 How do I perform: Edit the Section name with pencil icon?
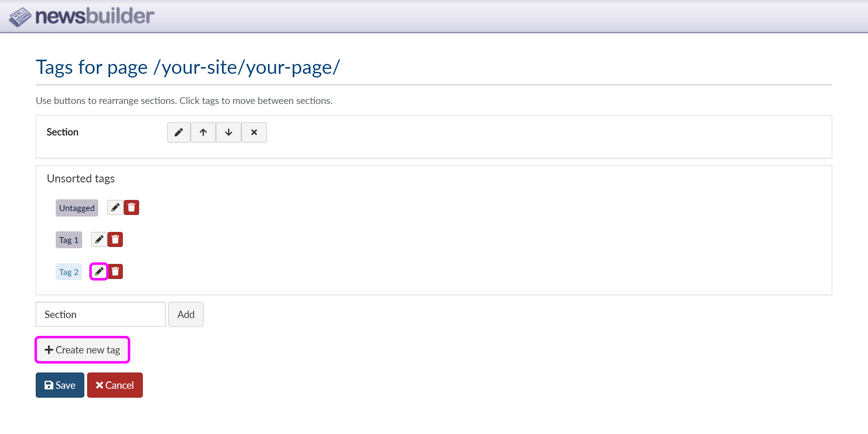[x=179, y=132]
